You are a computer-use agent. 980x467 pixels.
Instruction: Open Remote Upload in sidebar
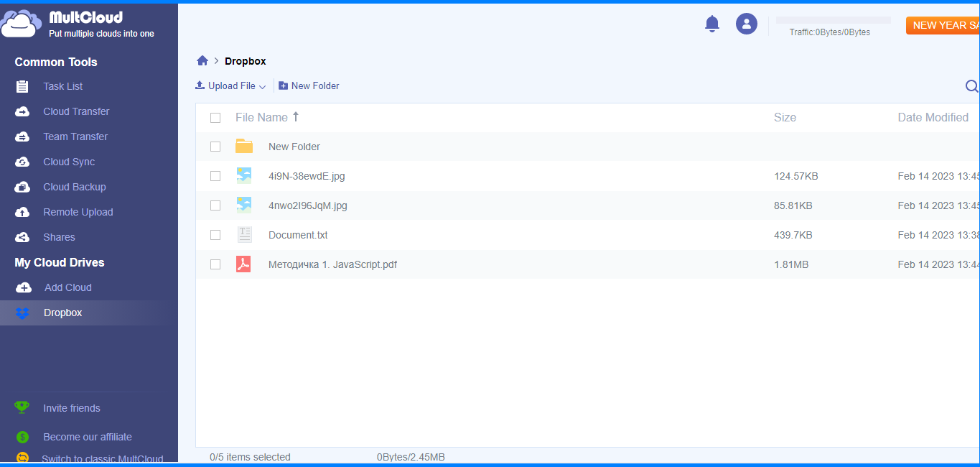(78, 212)
